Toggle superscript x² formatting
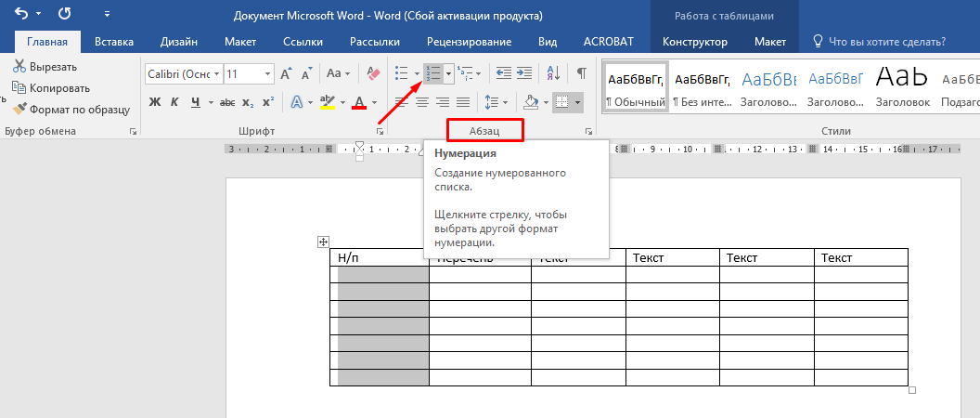 point(268,102)
